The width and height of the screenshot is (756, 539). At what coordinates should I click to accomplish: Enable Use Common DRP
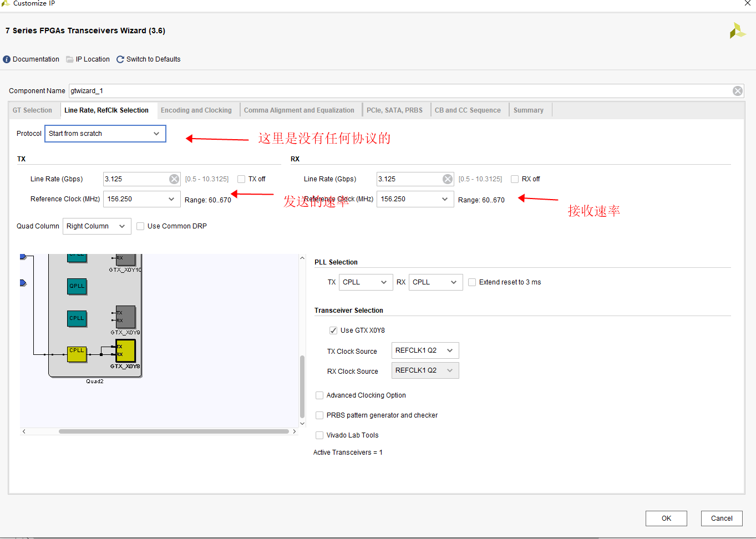click(140, 226)
